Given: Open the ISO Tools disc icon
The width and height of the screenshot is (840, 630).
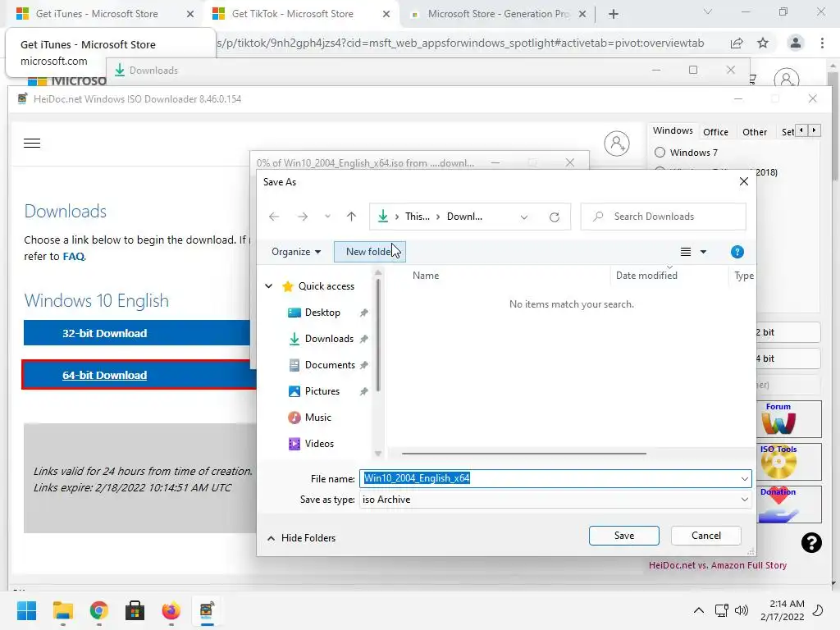Looking at the screenshot, I should tap(778, 461).
